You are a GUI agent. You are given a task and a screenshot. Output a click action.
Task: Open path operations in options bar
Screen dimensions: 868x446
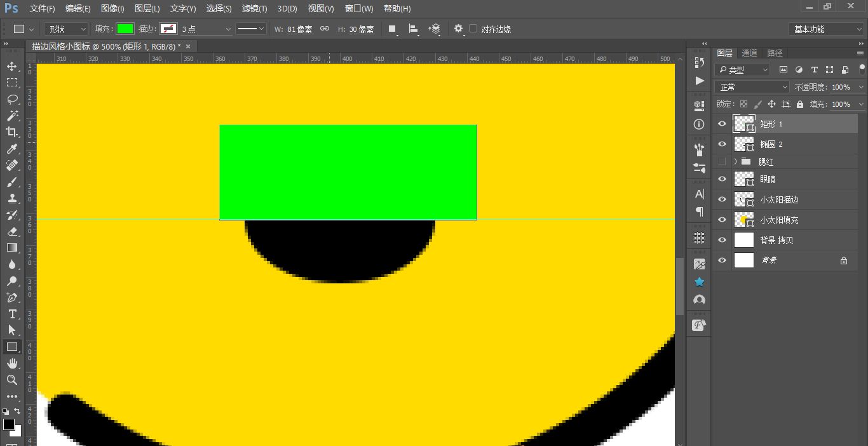(x=393, y=29)
